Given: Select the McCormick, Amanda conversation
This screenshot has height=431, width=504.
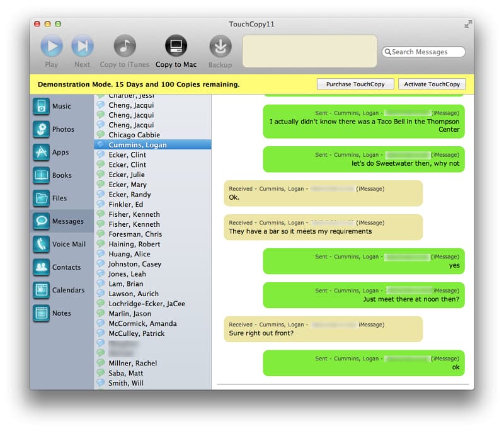Looking at the screenshot, I should pyautogui.click(x=152, y=323).
